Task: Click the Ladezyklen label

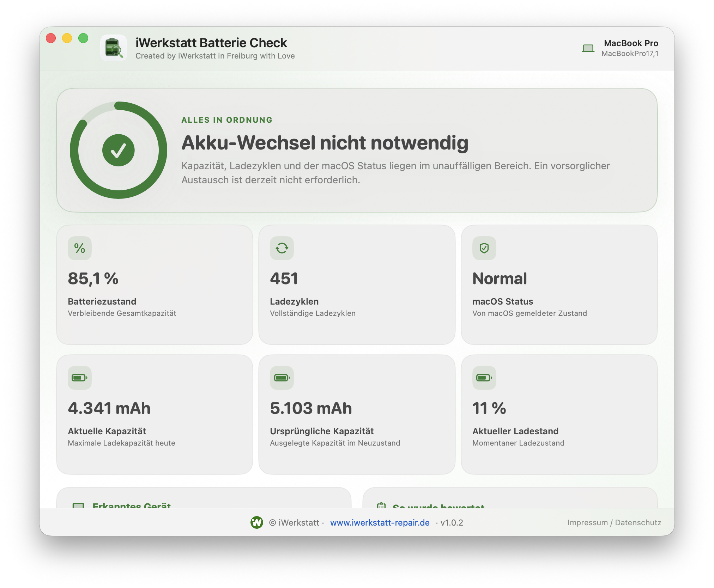Action: (294, 301)
